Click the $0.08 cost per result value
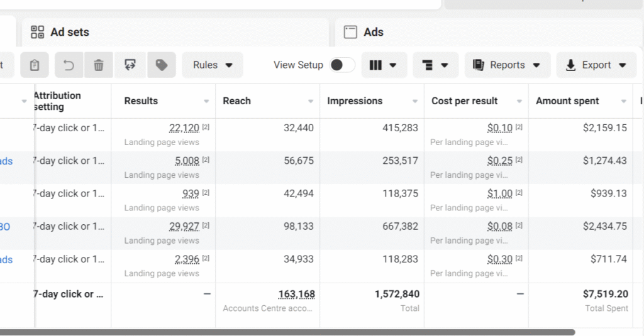 tap(500, 227)
